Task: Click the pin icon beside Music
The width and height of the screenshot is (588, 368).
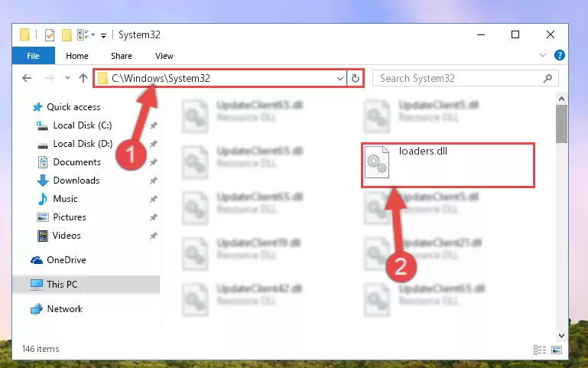Action: 154,199
